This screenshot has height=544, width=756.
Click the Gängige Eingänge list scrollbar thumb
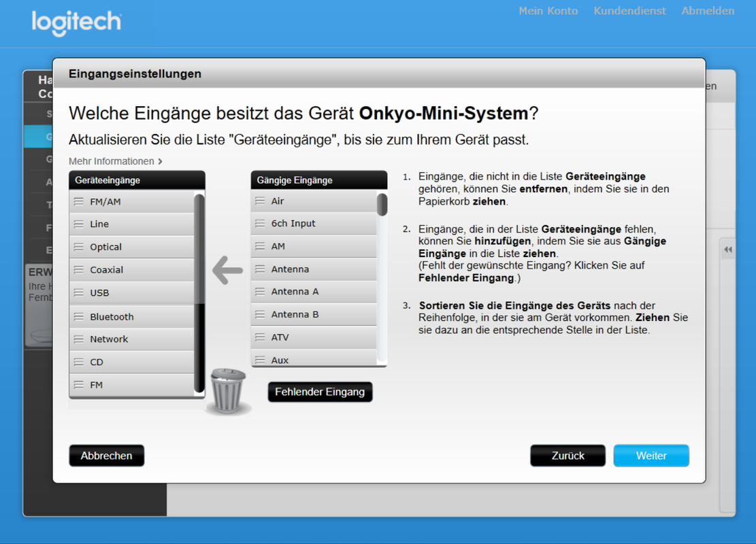[x=382, y=204]
